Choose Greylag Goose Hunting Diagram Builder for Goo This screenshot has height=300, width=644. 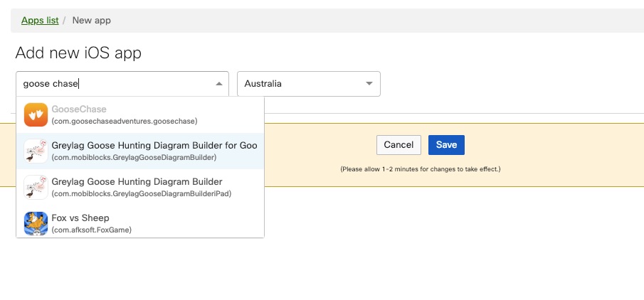[x=154, y=145]
